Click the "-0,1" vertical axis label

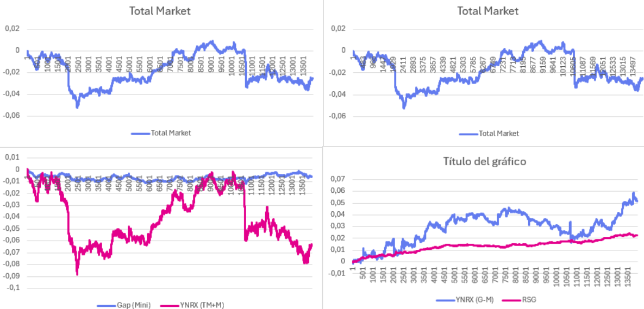point(11,288)
